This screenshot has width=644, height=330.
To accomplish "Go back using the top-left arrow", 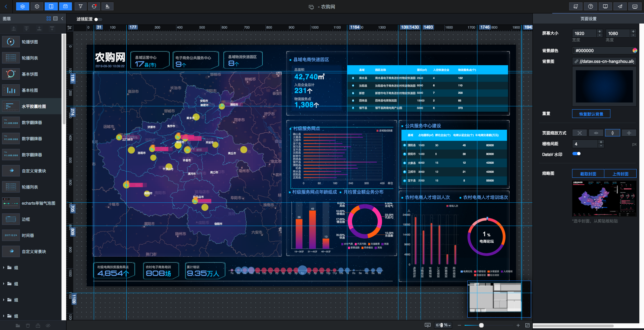I will coord(6,6).
